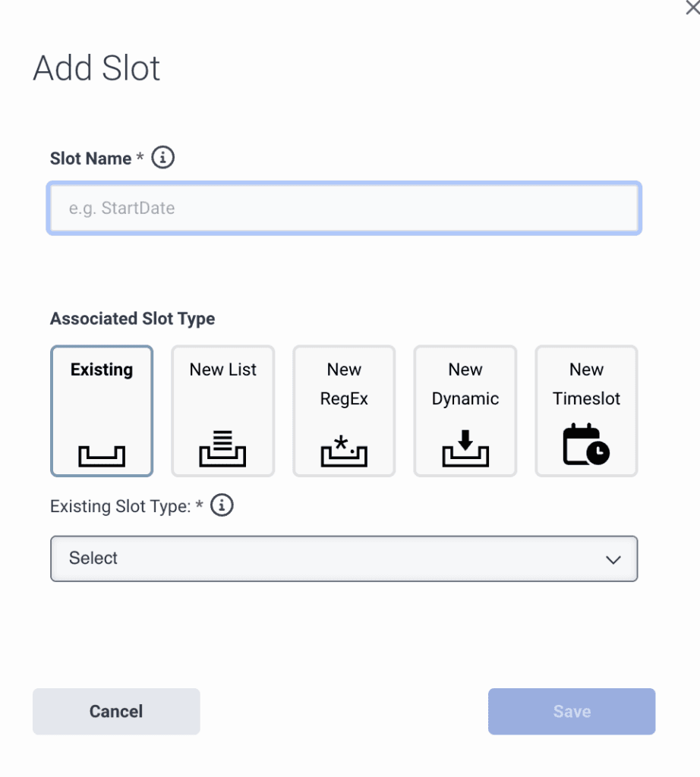This screenshot has width=700, height=777.
Task: Choose the New List slot type
Action: pyautogui.click(x=222, y=411)
